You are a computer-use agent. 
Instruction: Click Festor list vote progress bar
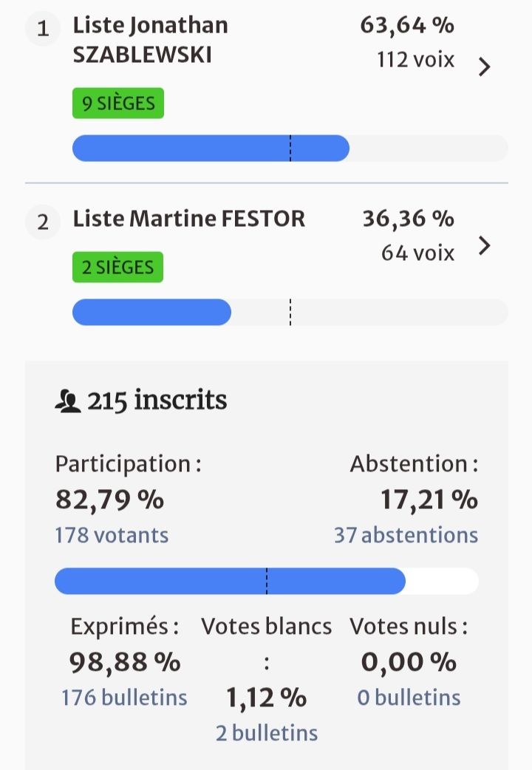pyautogui.click(x=290, y=313)
